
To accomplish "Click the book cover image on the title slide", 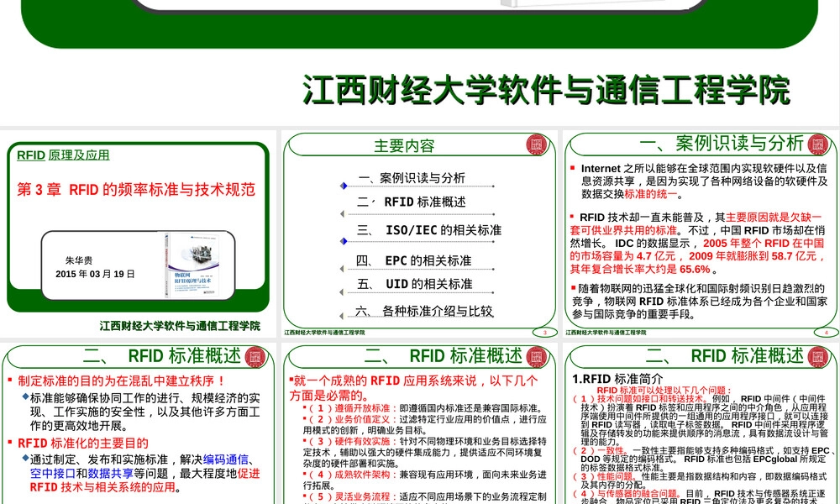I will click(192, 264).
